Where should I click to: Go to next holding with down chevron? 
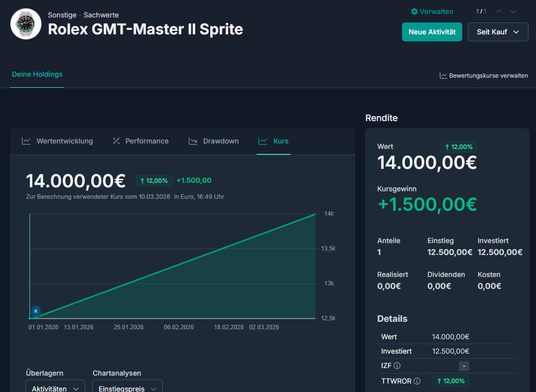click(x=513, y=11)
